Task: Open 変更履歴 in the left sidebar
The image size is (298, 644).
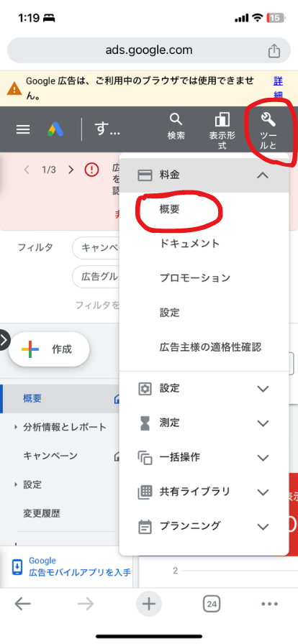Action: [x=41, y=513]
